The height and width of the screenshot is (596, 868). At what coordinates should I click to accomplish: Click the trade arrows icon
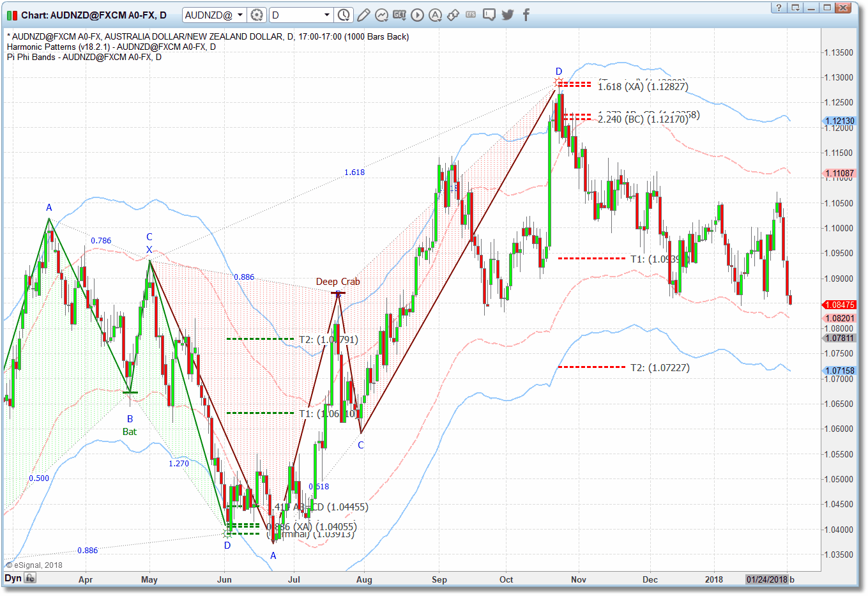[x=453, y=15]
